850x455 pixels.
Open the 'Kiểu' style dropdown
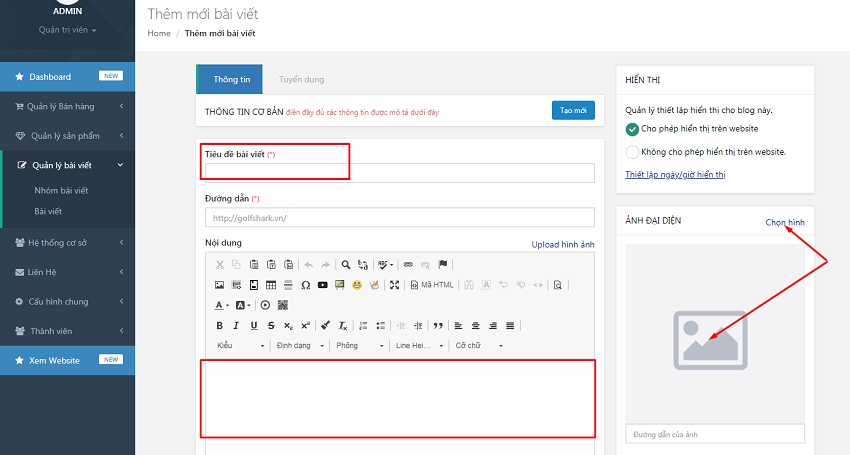tap(241, 345)
